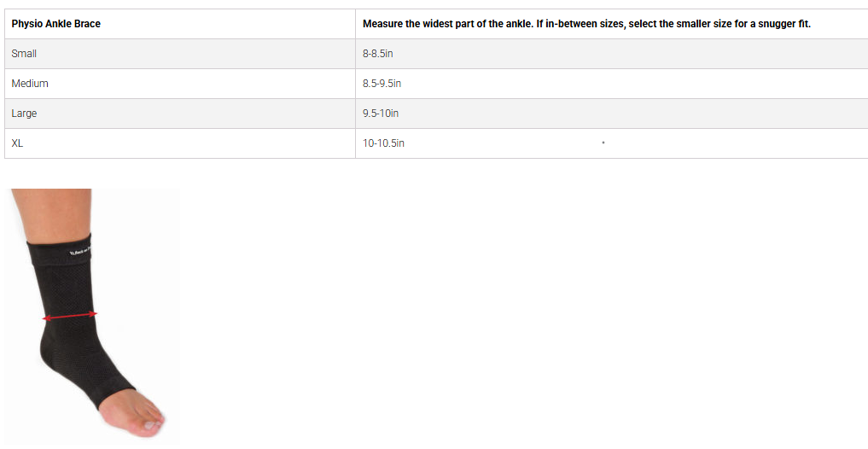Image resolution: width=868 pixels, height=449 pixels.
Task: Select the Small size row label
Action: pyautogui.click(x=24, y=54)
